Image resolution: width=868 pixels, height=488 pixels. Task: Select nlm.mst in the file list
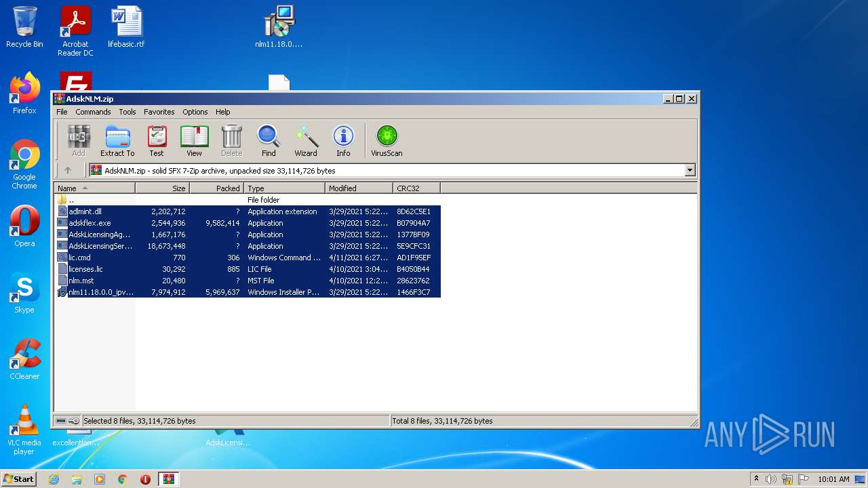click(248, 281)
